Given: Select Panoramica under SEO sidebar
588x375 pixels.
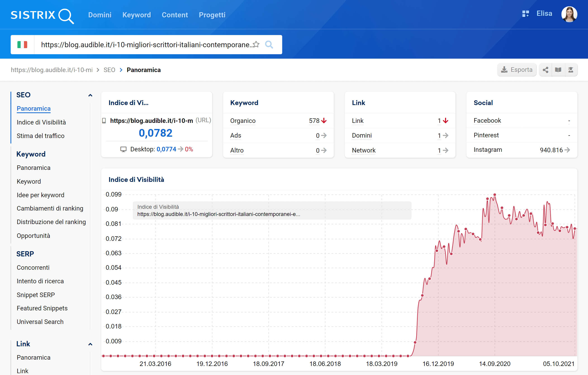Looking at the screenshot, I should (34, 109).
